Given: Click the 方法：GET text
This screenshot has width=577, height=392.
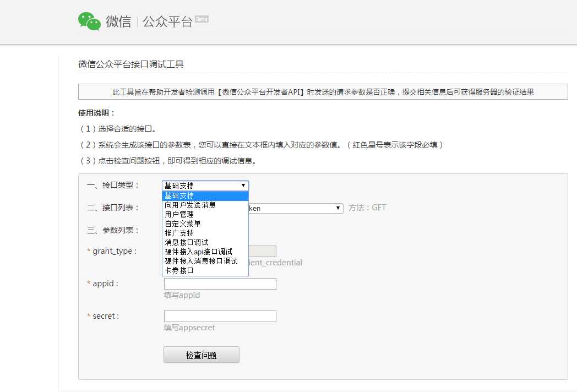Looking at the screenshot, I should pyautogui.click(x=367, y=208).
